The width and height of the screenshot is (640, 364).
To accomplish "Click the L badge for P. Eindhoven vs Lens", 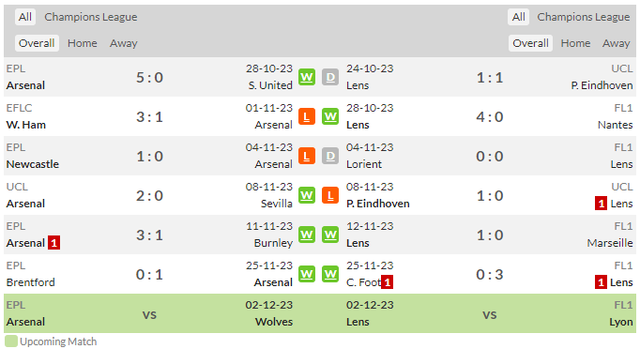I will 330,195.
